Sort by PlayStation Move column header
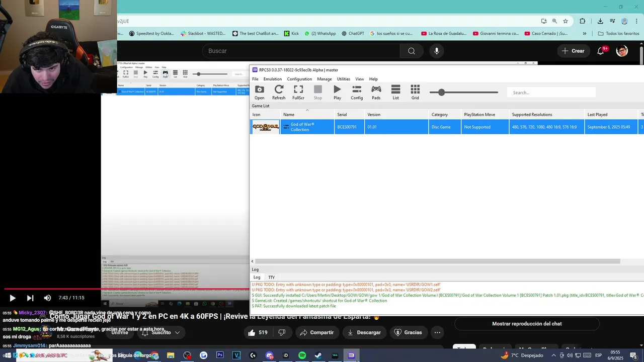The image size is (644, 362). pyautogui.click(x=485, y=115)
